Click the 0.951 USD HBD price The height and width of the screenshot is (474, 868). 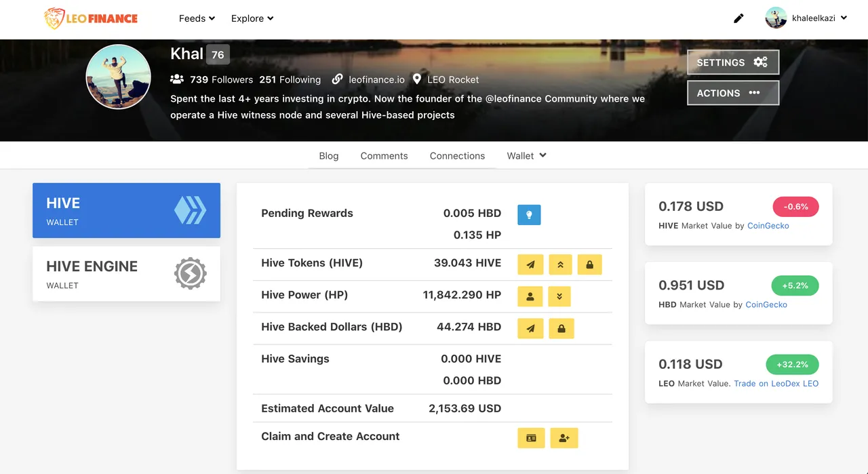pos(692,285)
